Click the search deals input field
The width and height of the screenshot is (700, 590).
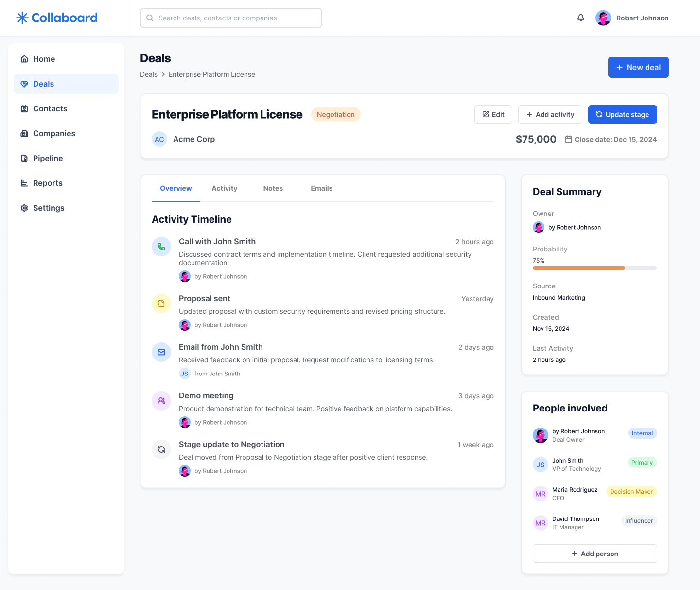pyautogui.click(x=230, y=18)
